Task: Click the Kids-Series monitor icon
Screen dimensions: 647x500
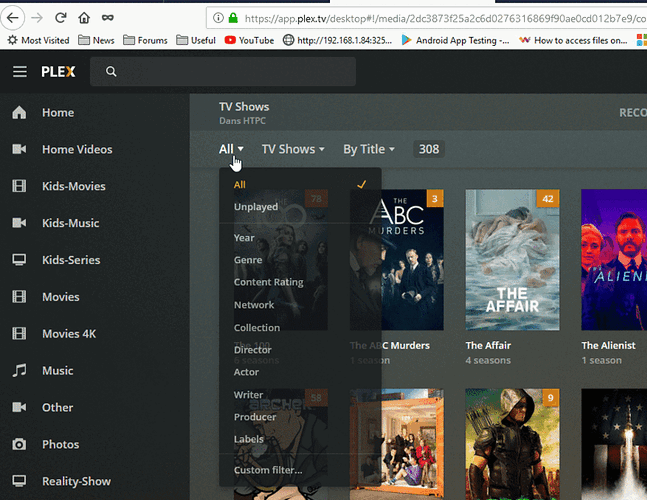Action: [19, 260]
